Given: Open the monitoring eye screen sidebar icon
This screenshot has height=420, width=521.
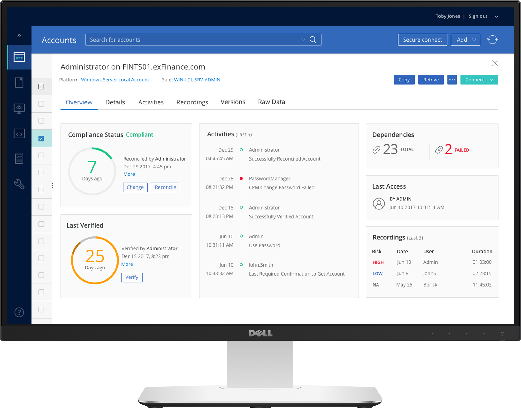Looking at the screenshot, I should pyautogui.click(x=19, y=108).
